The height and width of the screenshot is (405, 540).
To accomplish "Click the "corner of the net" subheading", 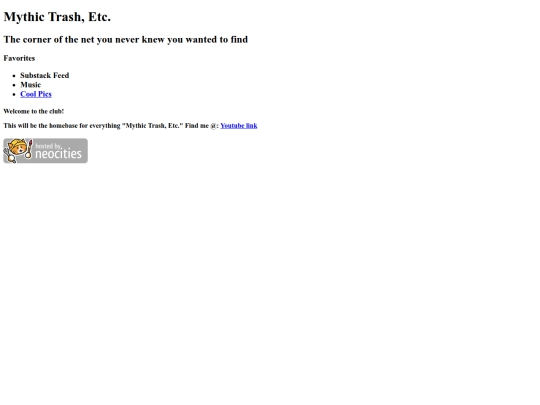I will click(126, 39).
